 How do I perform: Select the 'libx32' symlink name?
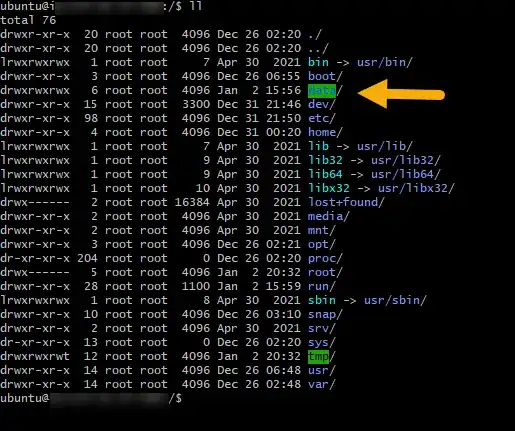pyautogui.click(x=329, y=188)
